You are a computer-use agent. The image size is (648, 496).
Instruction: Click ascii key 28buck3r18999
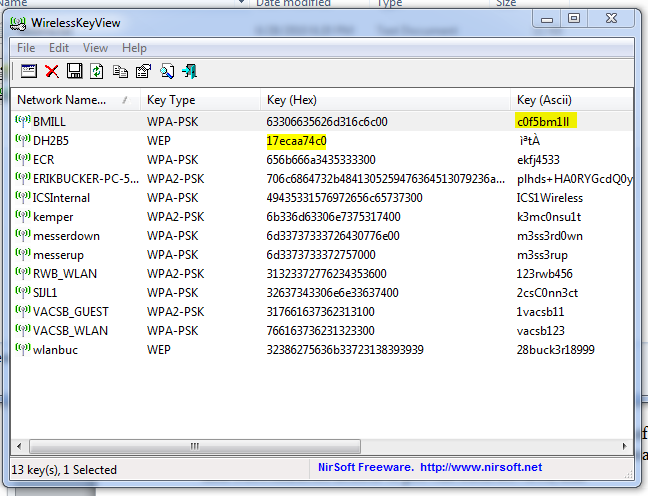555,350
